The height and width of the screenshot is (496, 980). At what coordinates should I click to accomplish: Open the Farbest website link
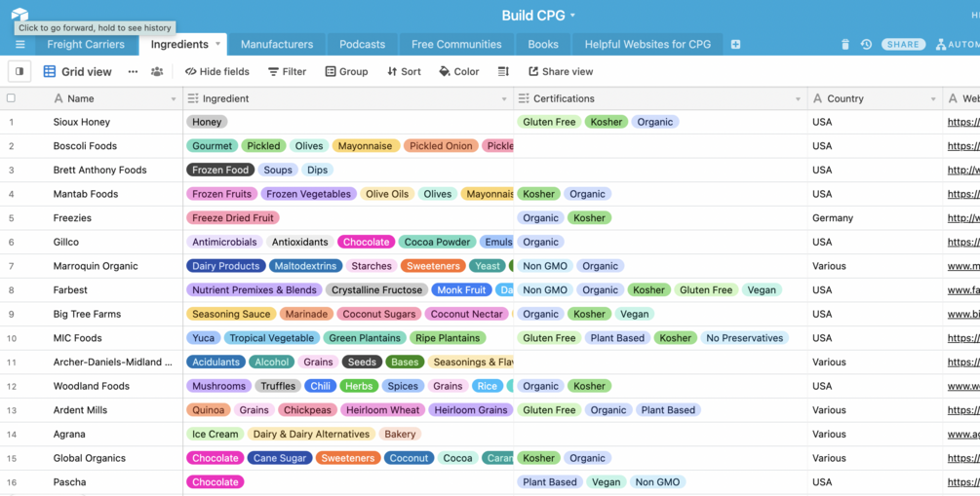pos(963,289)
